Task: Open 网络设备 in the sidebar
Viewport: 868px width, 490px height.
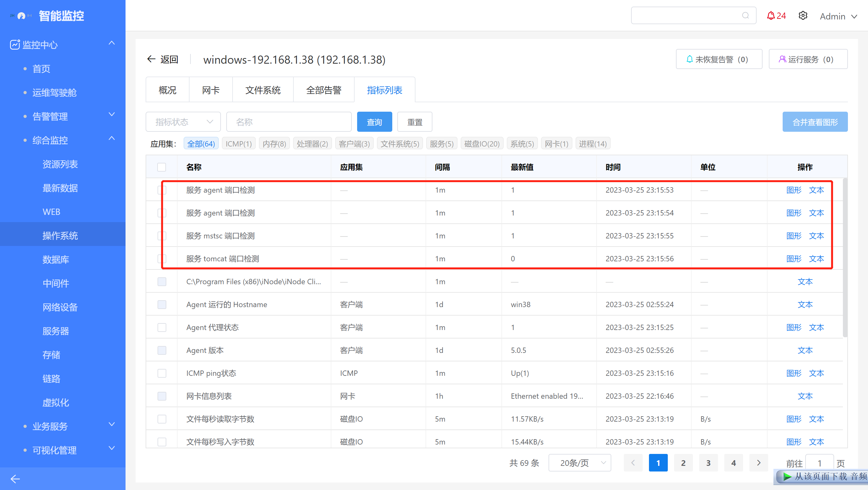Action: coord(60,307)
